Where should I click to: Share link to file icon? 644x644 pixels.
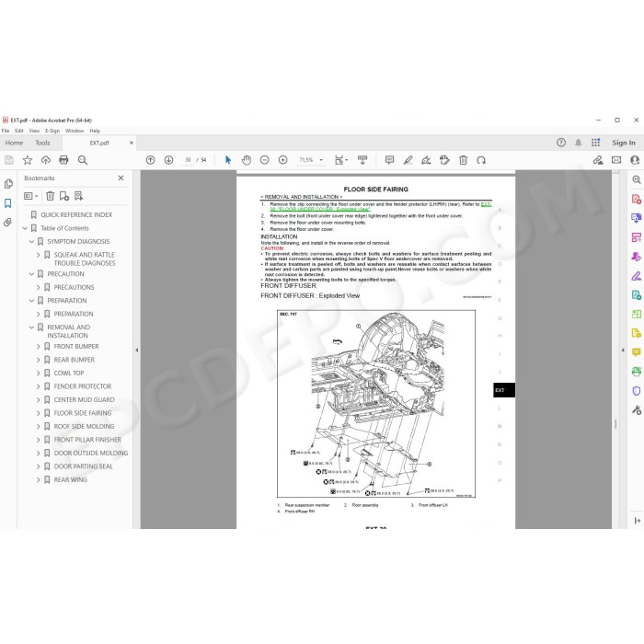point(598,160)
